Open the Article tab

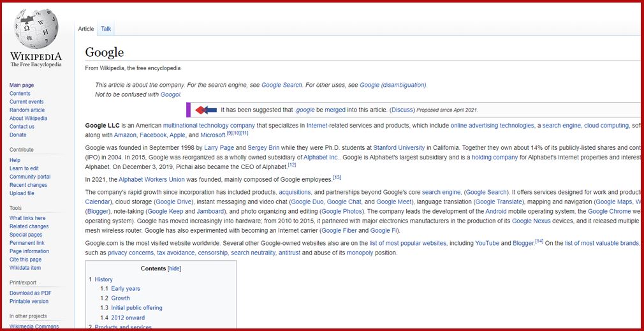point(86,29)
